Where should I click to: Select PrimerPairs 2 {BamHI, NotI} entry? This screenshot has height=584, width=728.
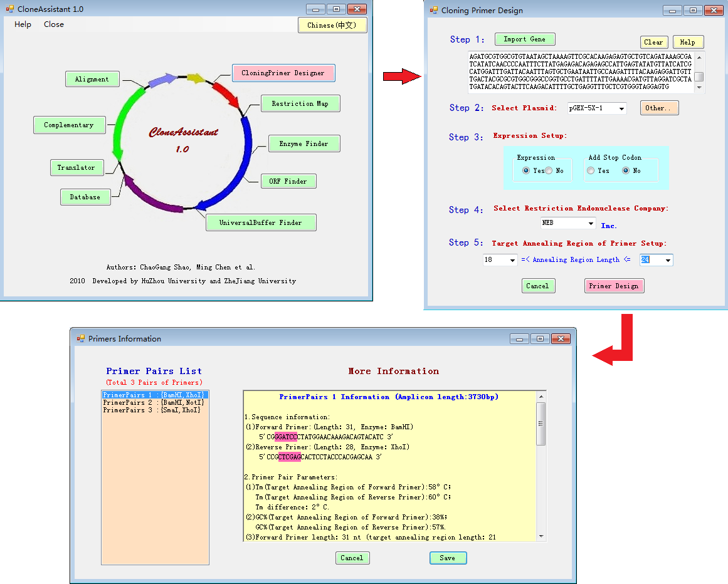154,402
